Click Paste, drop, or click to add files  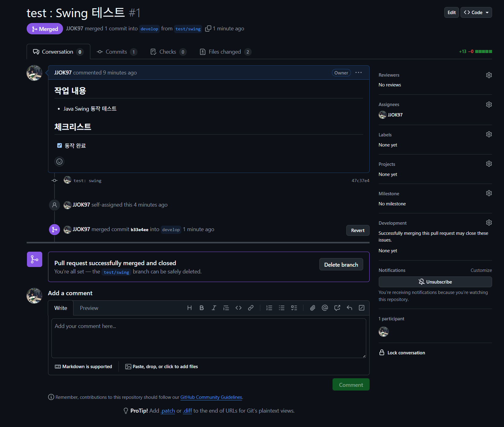pos(161,367)
